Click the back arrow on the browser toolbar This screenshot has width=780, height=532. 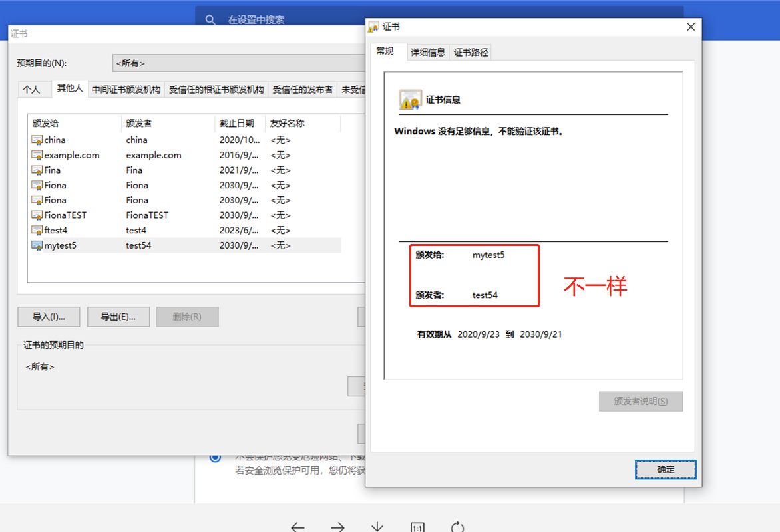point(297,526)
